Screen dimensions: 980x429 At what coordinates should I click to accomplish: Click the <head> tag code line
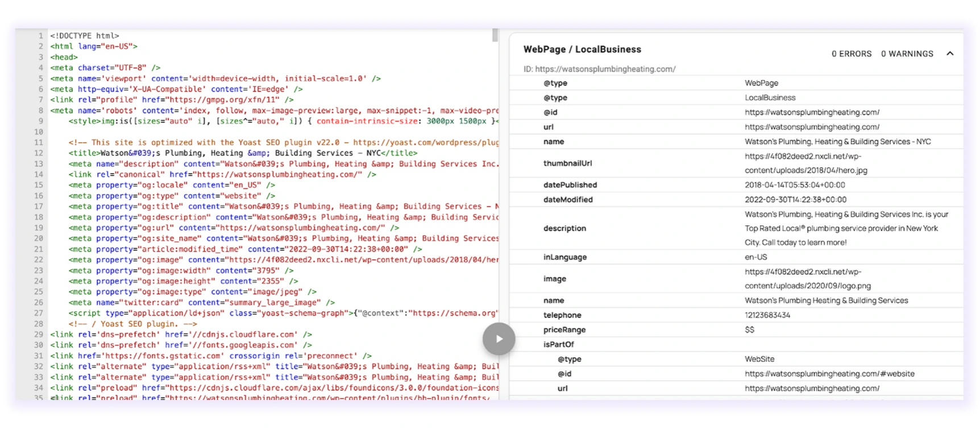pyautogui.click(x=64, y=57)
